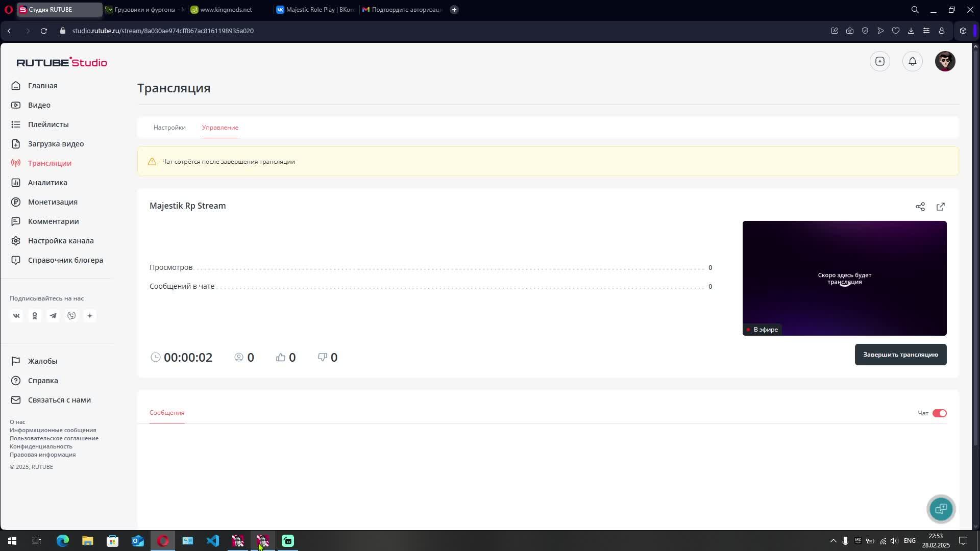This screenshot has width=980, height=551.
Task: Open the notifications bell
Action: 912,61
